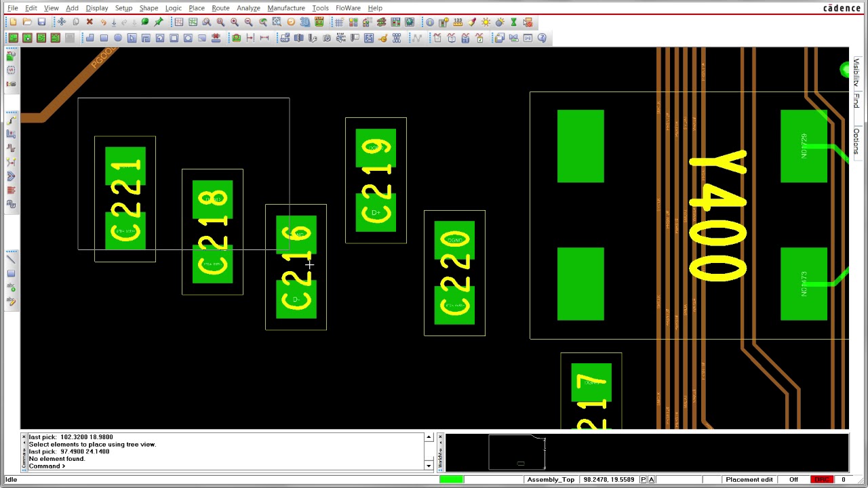868x488 pixels.
Task: Select capacitor C218 on the canvas
Action: [212, 232]
